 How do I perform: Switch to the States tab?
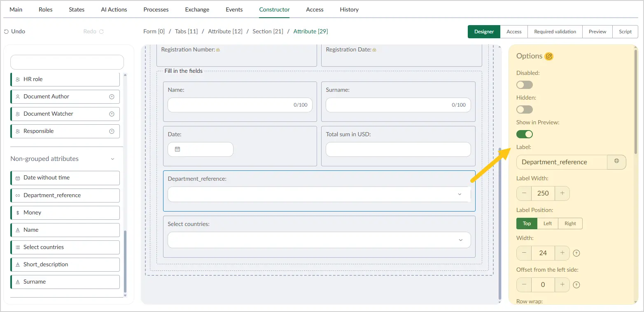[77, 9]
